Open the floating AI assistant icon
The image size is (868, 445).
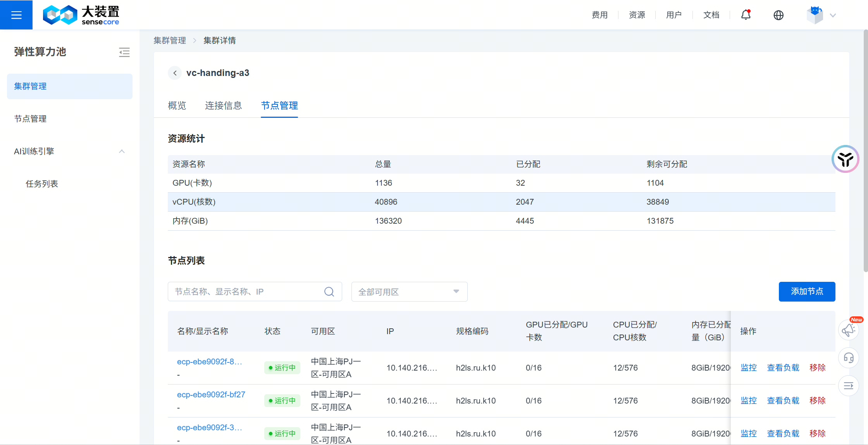[x=845, y=159]
